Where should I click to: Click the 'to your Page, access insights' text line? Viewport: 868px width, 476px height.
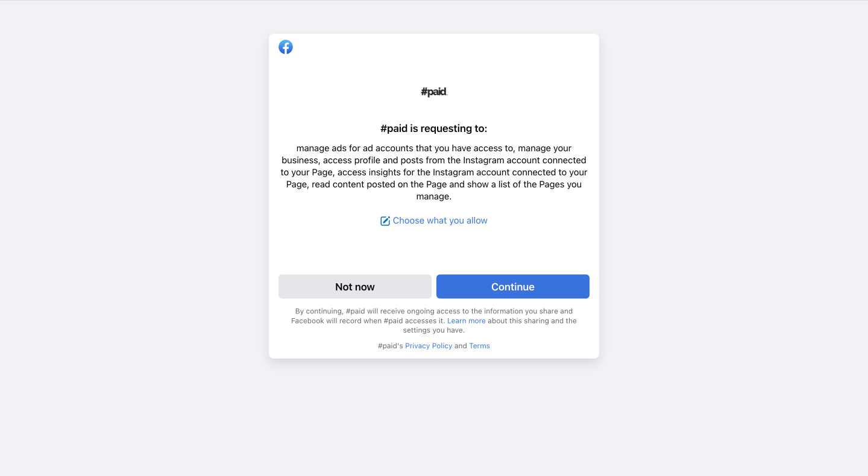point(434,172)
